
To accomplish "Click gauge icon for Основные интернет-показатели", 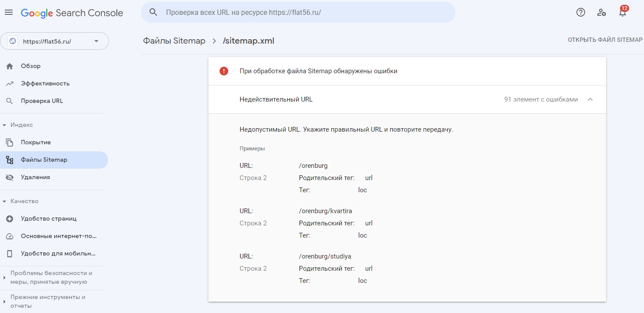I will pos(10,236).
